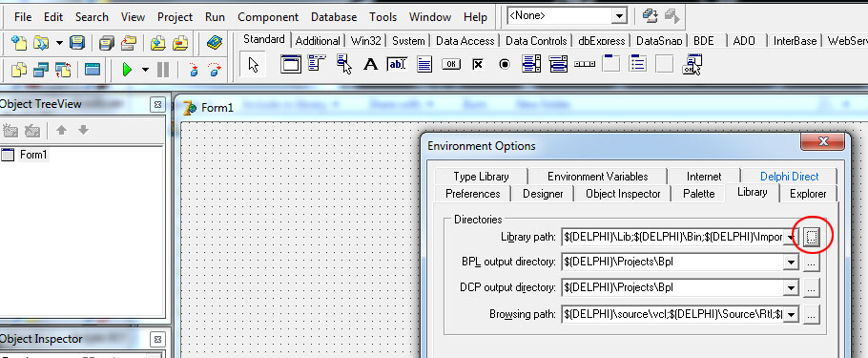Select the Label component (letter A)
This screenshot has width=868, height=358.
click(370, 64)
